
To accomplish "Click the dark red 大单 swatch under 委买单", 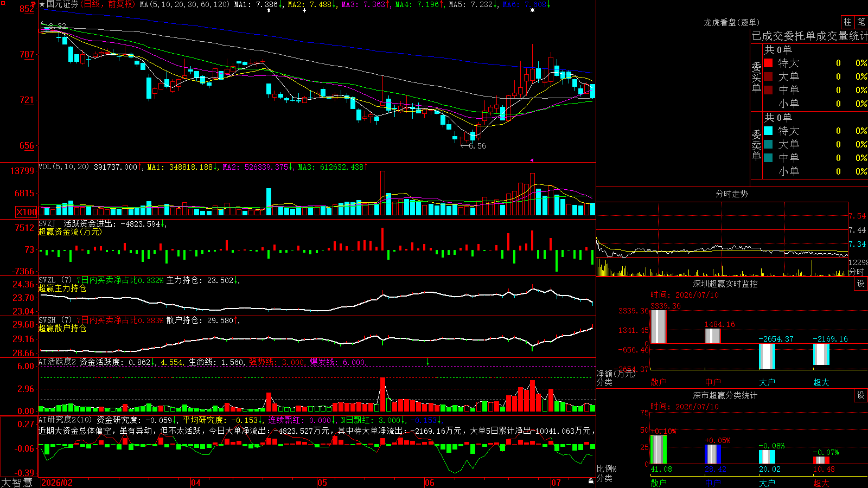I will [768, 76].
